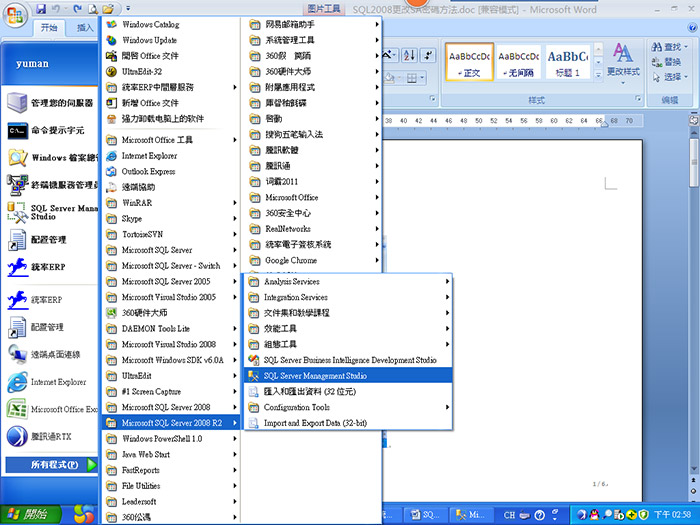Click the 開始 Start button
700x525 pixels.
(x=30, y=515)
